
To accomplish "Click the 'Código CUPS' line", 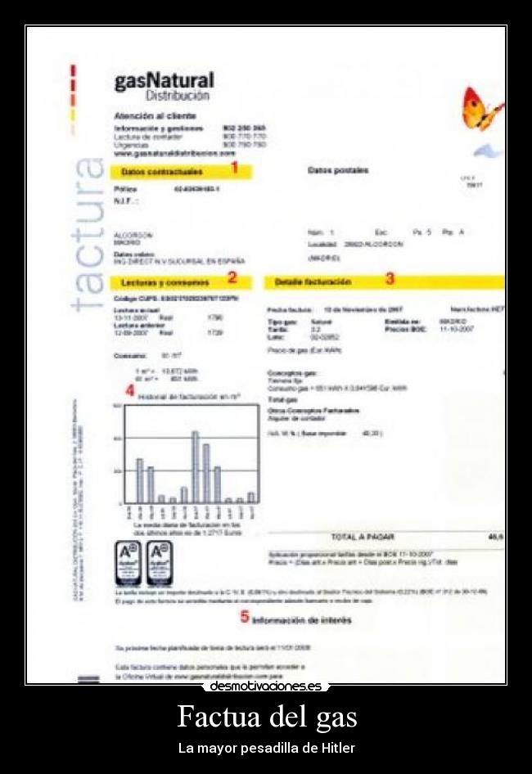I will 177,298.
